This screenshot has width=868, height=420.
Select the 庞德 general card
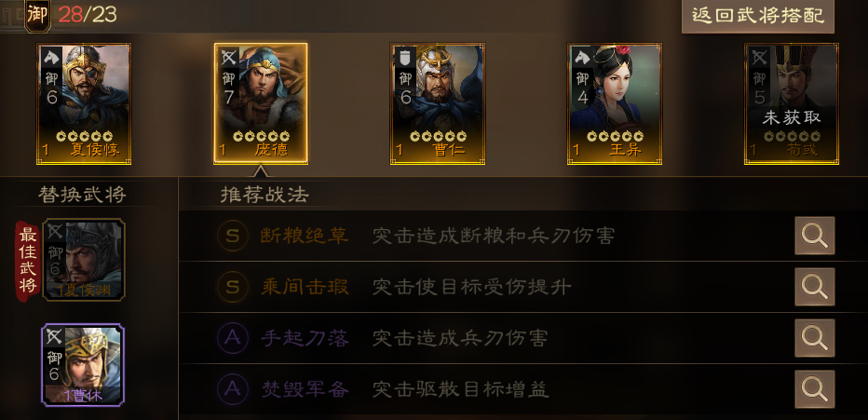click(x=261, y=104)
